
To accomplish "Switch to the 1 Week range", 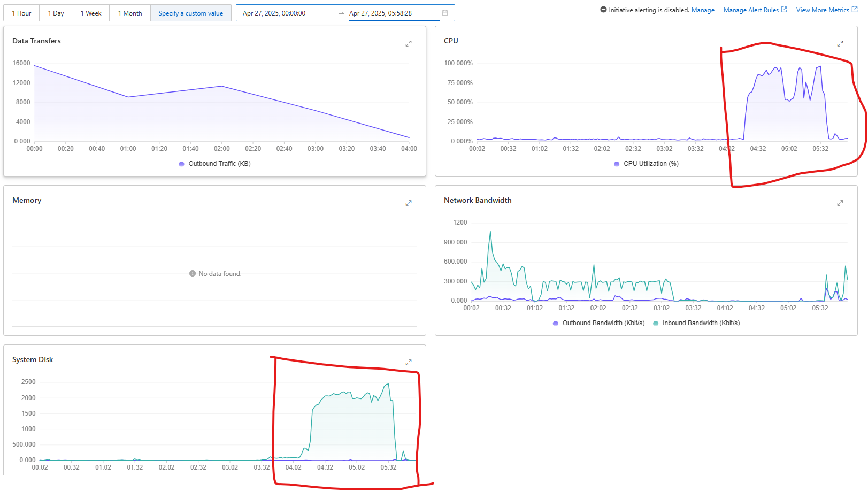I will point(91,13).
